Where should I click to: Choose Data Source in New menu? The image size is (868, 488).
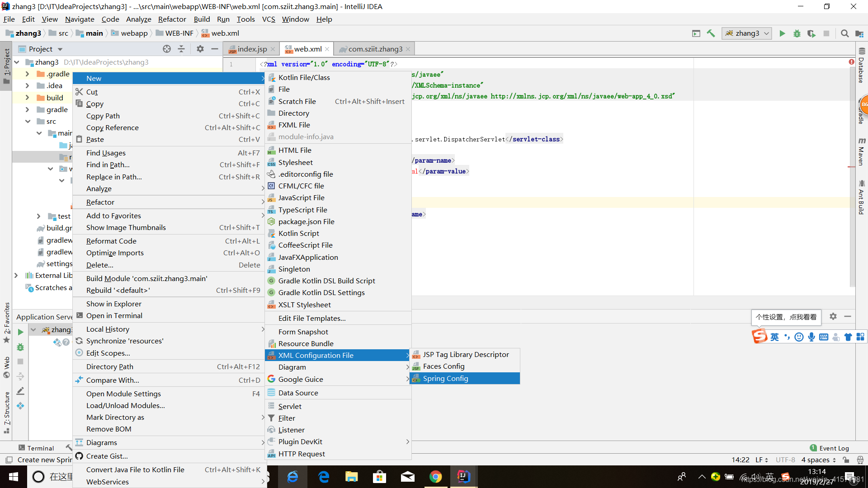coord(338,393)
